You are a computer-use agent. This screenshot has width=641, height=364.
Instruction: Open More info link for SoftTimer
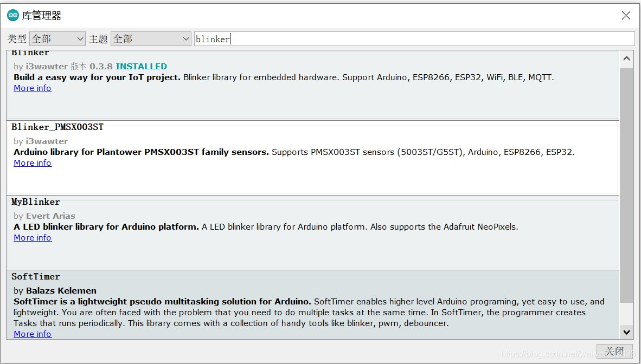(x=33, y=334)
